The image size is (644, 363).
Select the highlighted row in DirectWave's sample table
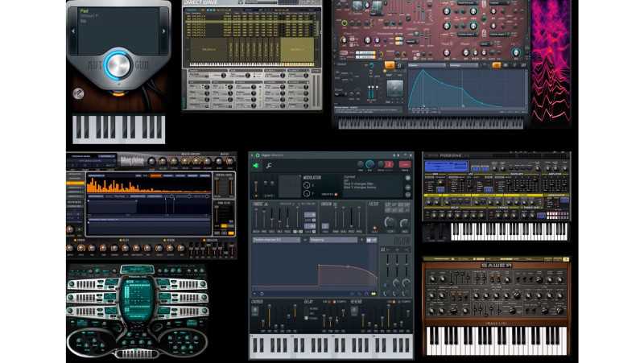coord(251,22)
